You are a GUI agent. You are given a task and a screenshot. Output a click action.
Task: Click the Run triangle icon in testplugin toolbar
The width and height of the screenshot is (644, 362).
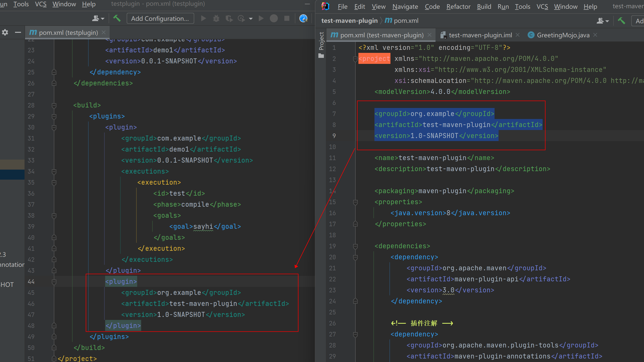point(203,18)
